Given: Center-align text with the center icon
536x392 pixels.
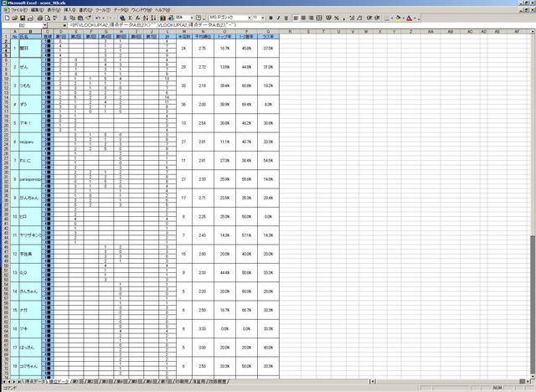Looking at the screenshot, I should pos(303,17).
